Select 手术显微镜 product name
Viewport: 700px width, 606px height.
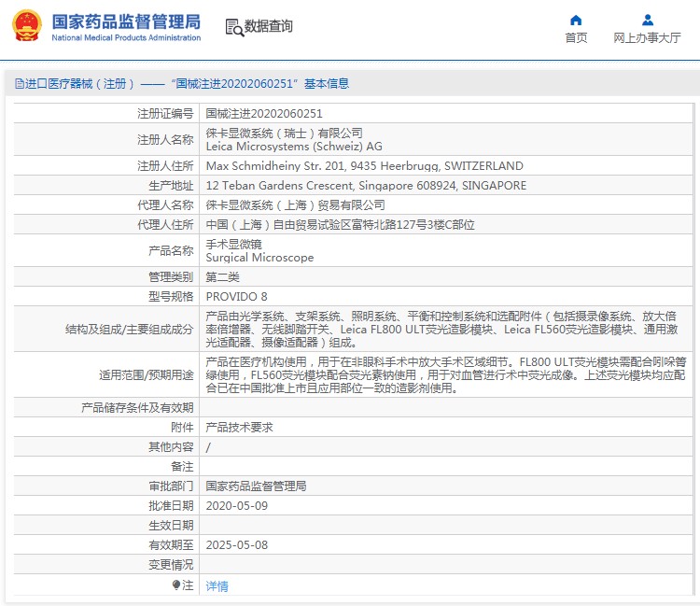coord(233,245)
